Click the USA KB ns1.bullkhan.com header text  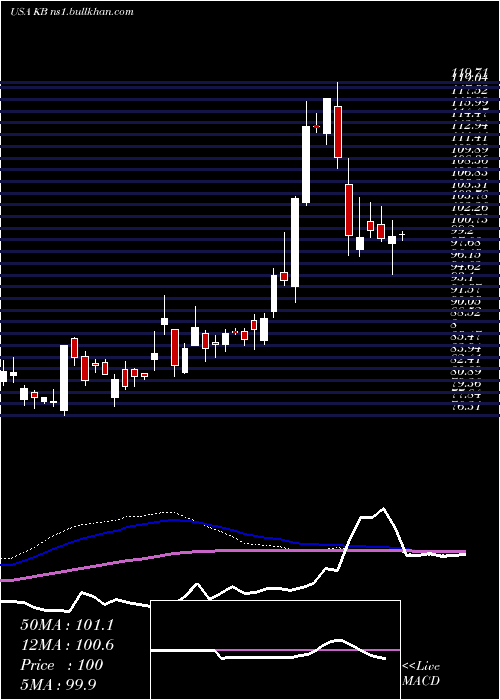pyautogui.click(x=71, y=12)
